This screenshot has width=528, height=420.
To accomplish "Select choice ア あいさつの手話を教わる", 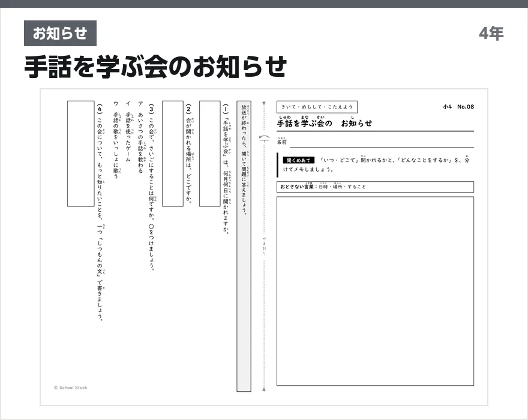I will [141, 137].
